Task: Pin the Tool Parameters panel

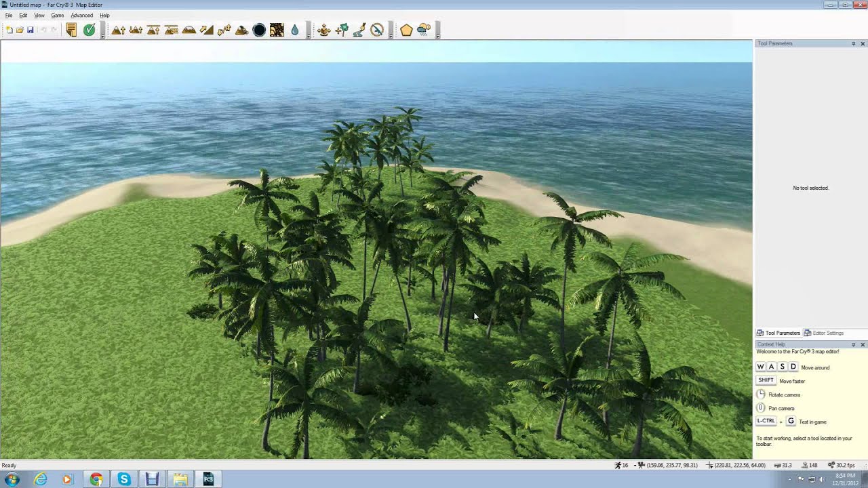Action: click(853, 43)
